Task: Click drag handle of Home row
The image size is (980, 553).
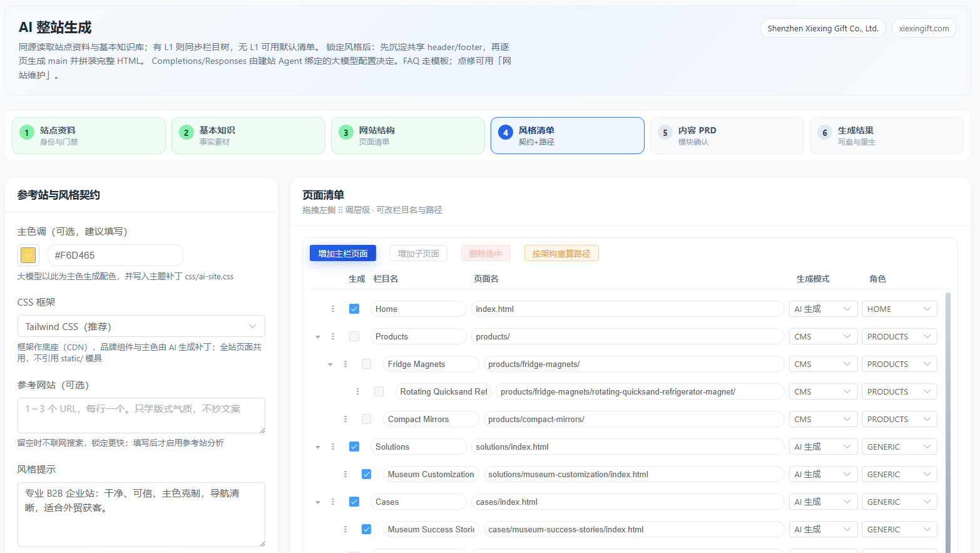Action: 333,309
